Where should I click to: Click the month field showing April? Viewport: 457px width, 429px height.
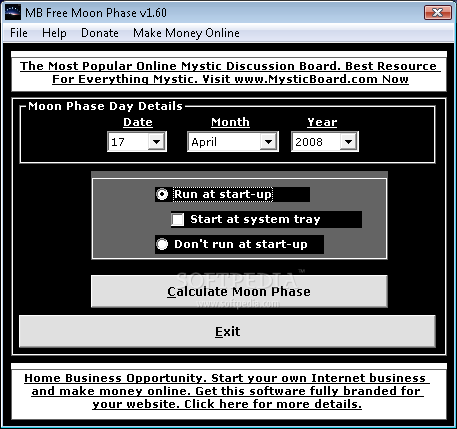[x=224, y=142]
